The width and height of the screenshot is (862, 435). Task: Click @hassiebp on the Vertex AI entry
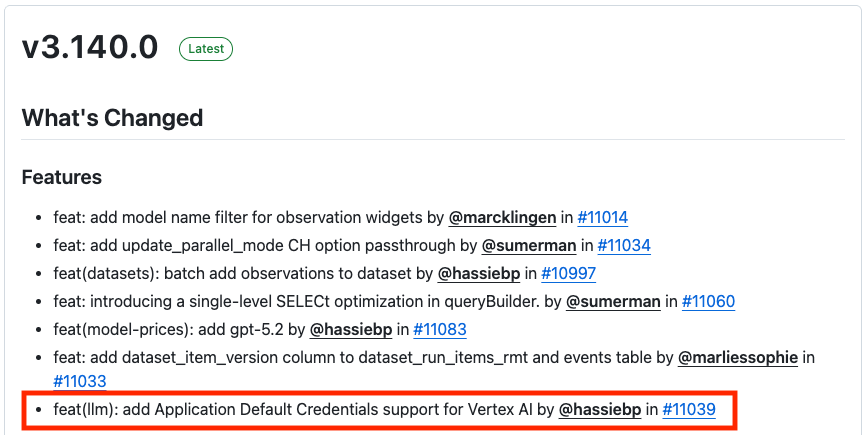click(600, 409)
